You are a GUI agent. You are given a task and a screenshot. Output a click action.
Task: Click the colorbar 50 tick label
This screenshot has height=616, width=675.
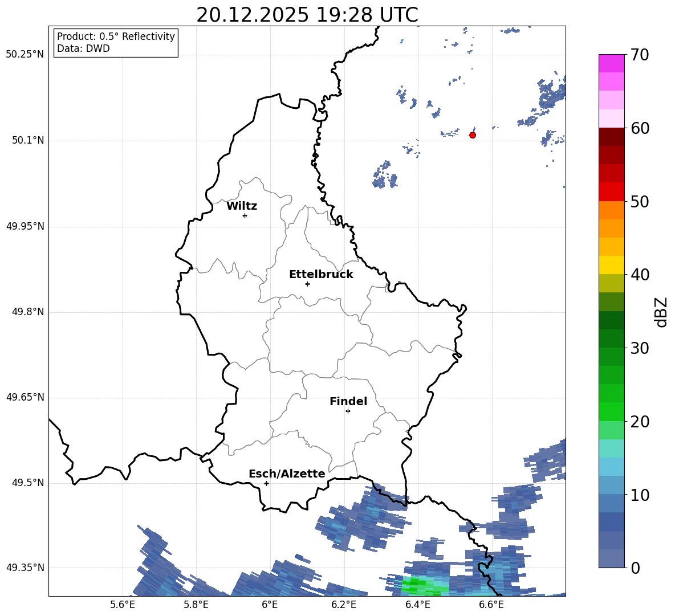[x=640, y=202]
